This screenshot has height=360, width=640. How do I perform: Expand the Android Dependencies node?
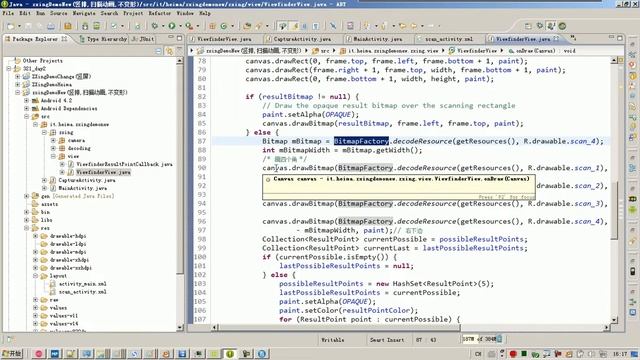(27, 109)
